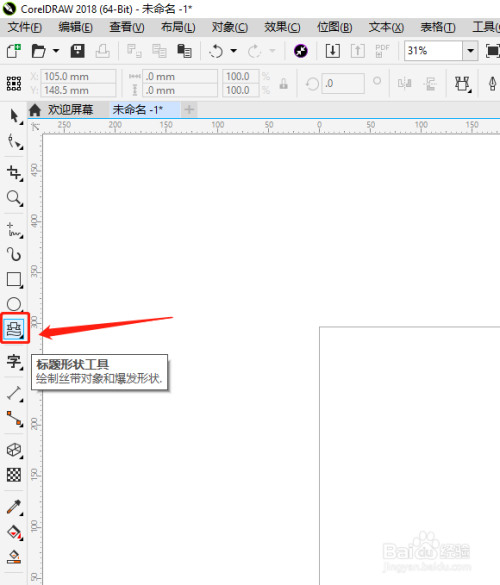This screenshot has width=500, height=585.
Task: Click the search content round icon
Action: pyautogui.click(x=301, y=51)
